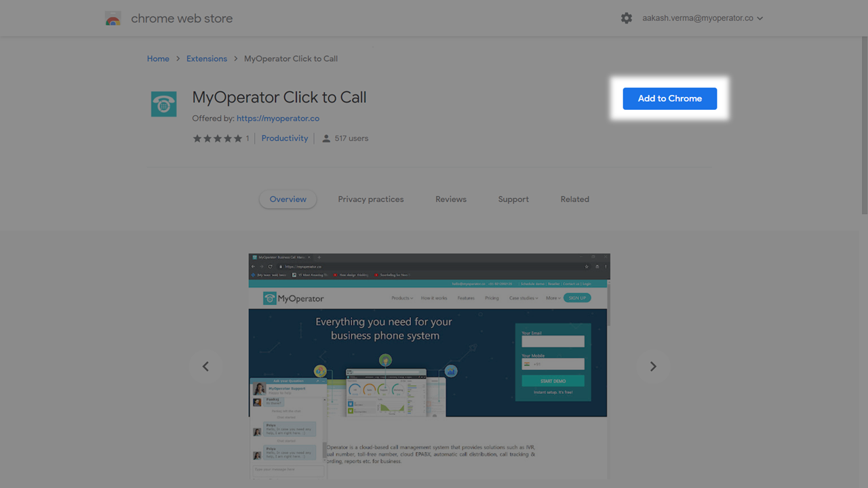Open the settings gear icon

pyautogui.click(x=626, y=18)
